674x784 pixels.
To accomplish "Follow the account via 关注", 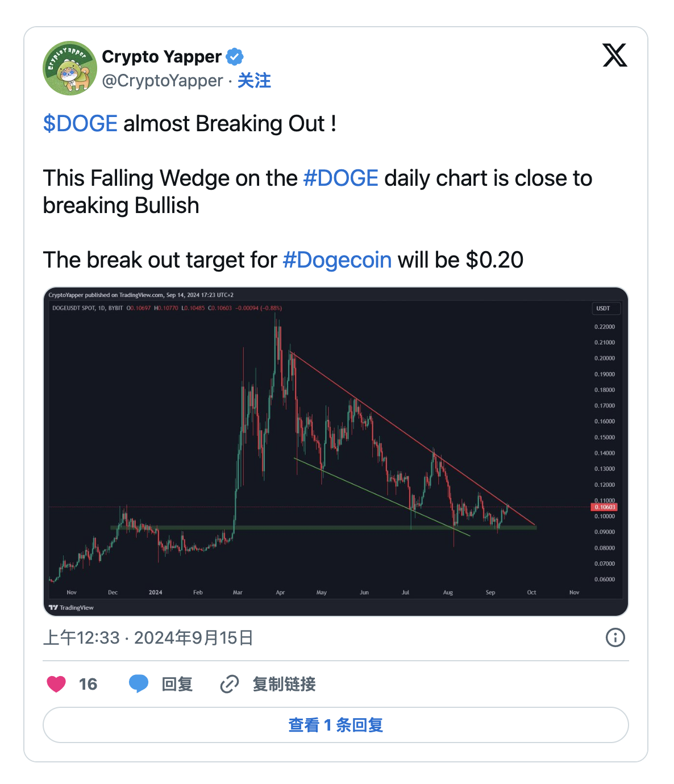I will click(254, 81).
